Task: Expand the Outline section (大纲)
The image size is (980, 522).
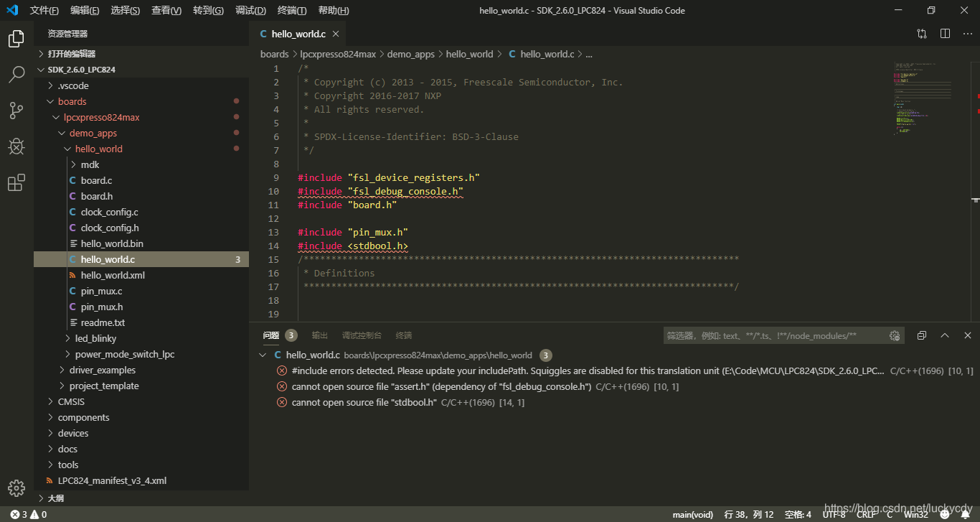Action: click(141, 498)
